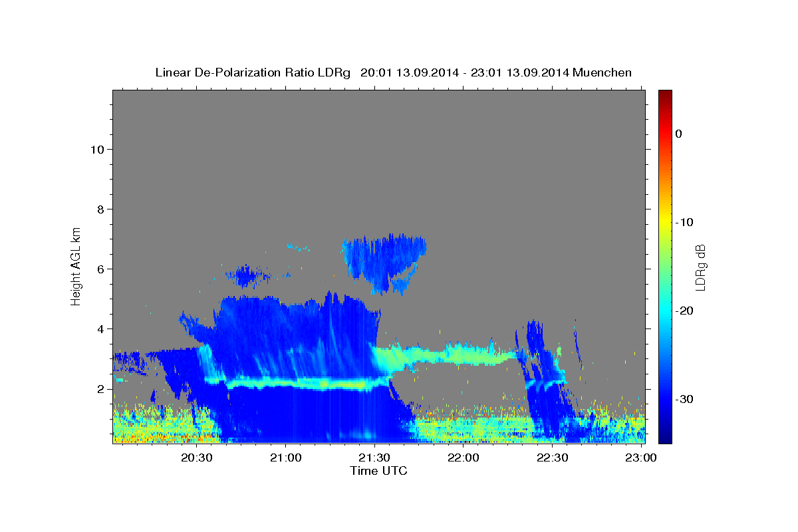Click the Height AGL km axis title
This screenshot has height=532, width=798.
[x=76, y=265]
